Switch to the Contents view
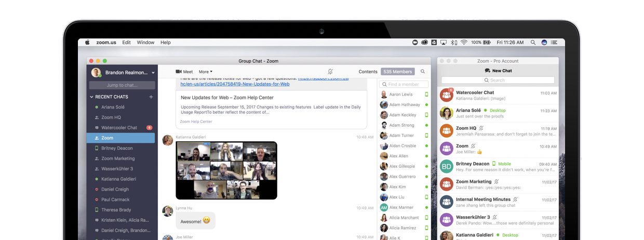 tap(368, 72)
